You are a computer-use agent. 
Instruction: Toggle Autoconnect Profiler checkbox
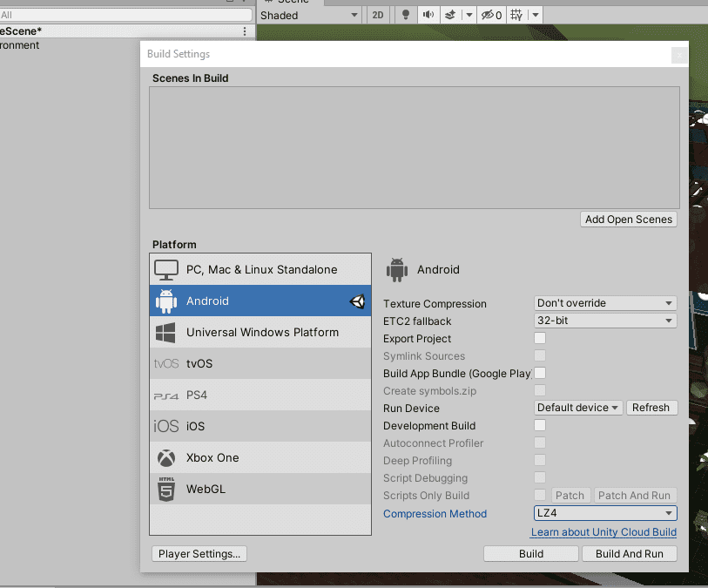(x=540, y=443)
